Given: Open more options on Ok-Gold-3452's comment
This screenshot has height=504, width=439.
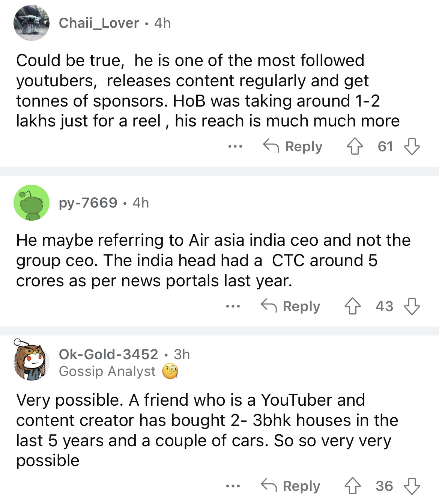Looking at the screenshot, I should click(x=233, y=486).
